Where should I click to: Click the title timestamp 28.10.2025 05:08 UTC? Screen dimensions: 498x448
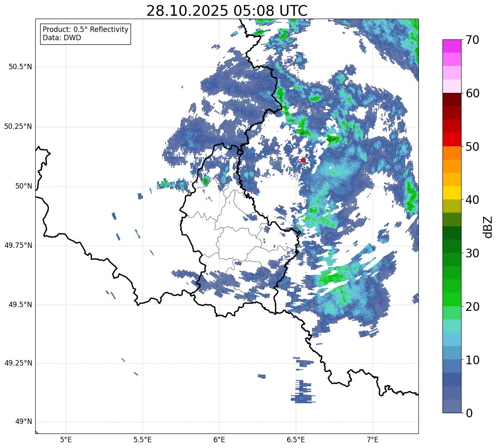click(x=227, y=11)
